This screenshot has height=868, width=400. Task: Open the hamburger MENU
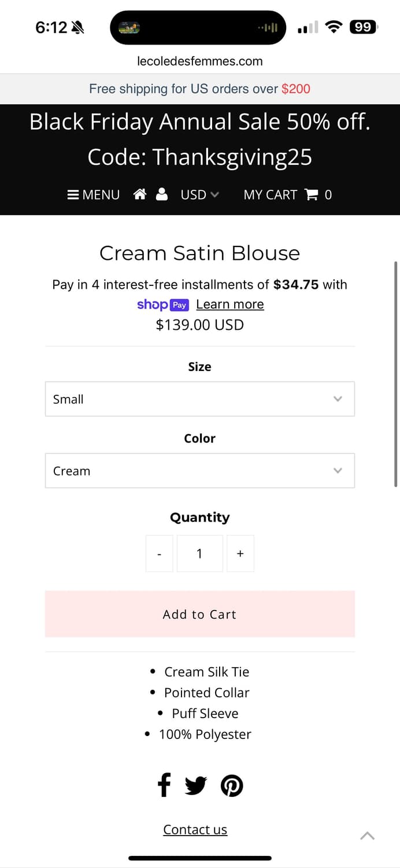click(94, 195)
